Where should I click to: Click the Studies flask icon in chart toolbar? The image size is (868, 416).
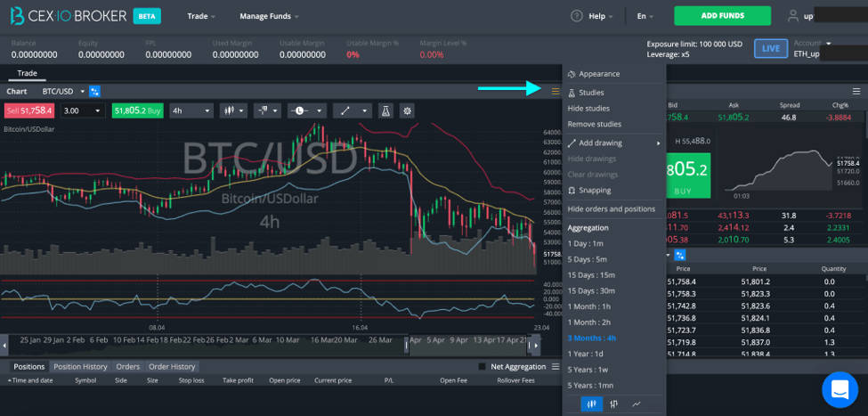coord(385,110)
